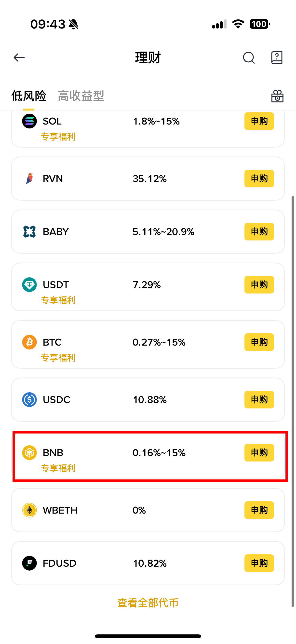296x644 pixels.
Task: Tap the BTC coin icon
Action: pyautogui.click(x=29, y=342)
